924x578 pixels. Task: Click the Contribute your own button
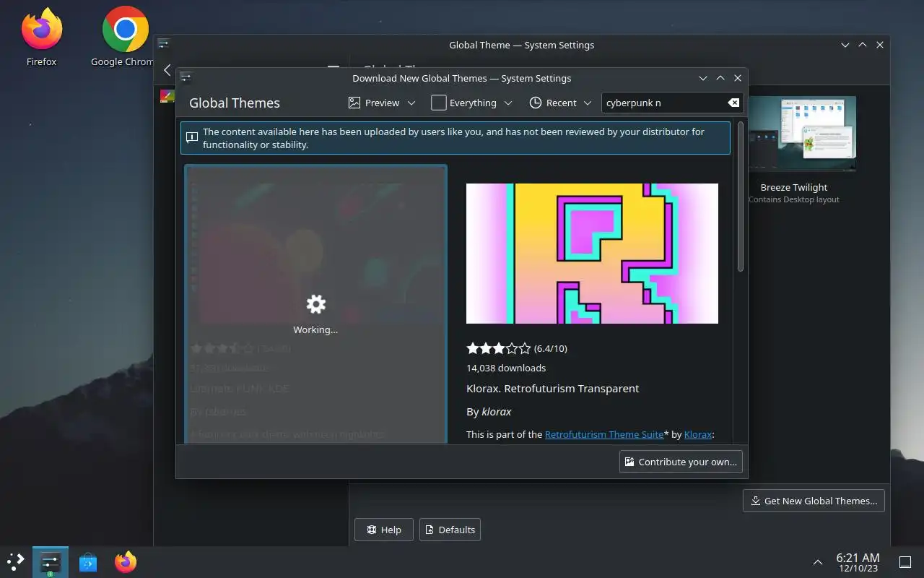point(681,462)
